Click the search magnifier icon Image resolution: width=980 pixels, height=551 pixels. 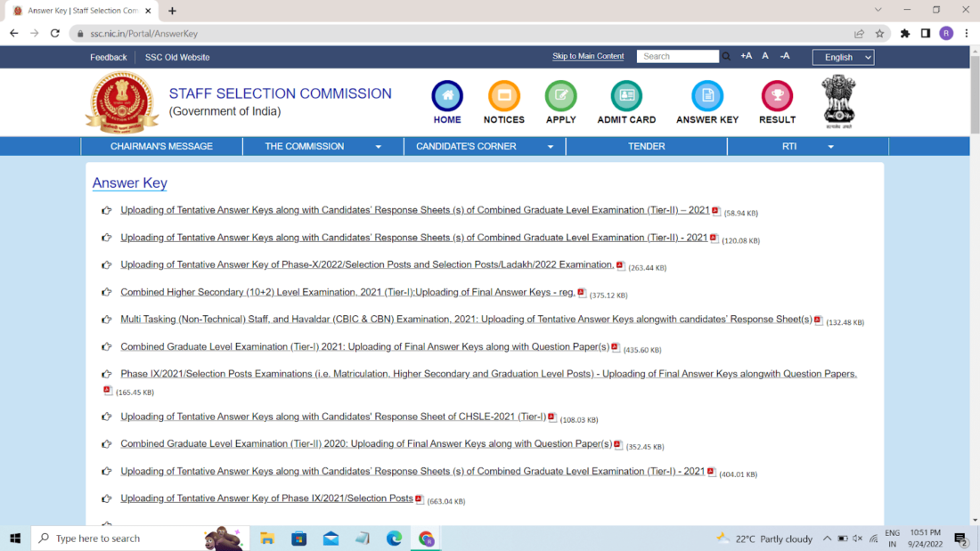click(727, 55)
